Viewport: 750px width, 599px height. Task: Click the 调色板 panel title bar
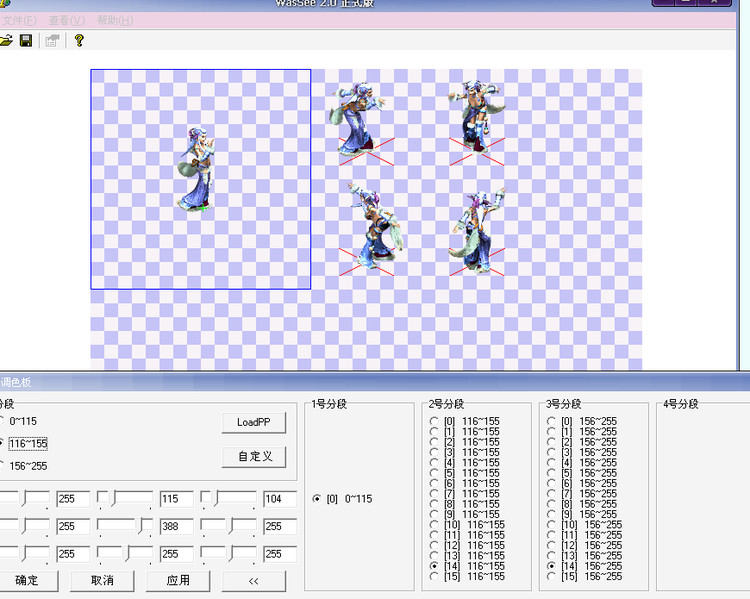pos(375,382)
